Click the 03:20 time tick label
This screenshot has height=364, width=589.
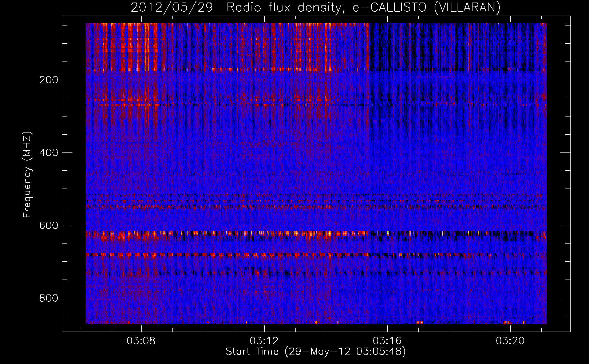pyautogui.click(x=510, y=341)
